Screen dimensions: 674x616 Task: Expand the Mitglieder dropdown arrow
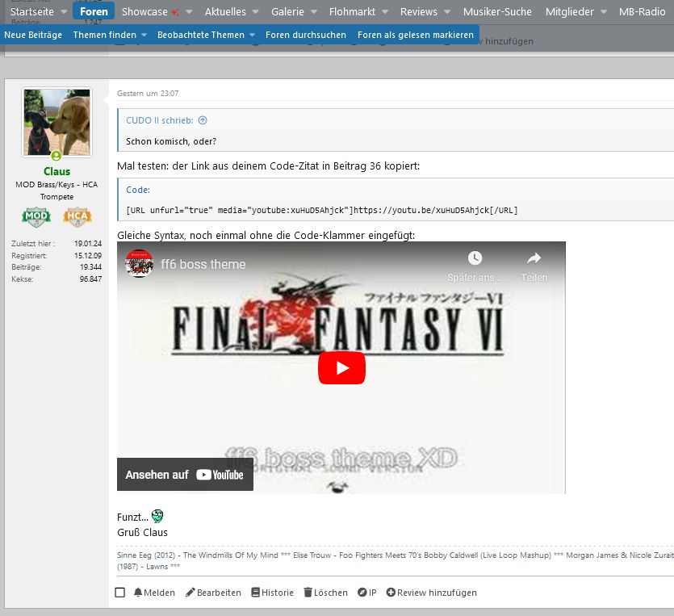click(x=604, y=12)
